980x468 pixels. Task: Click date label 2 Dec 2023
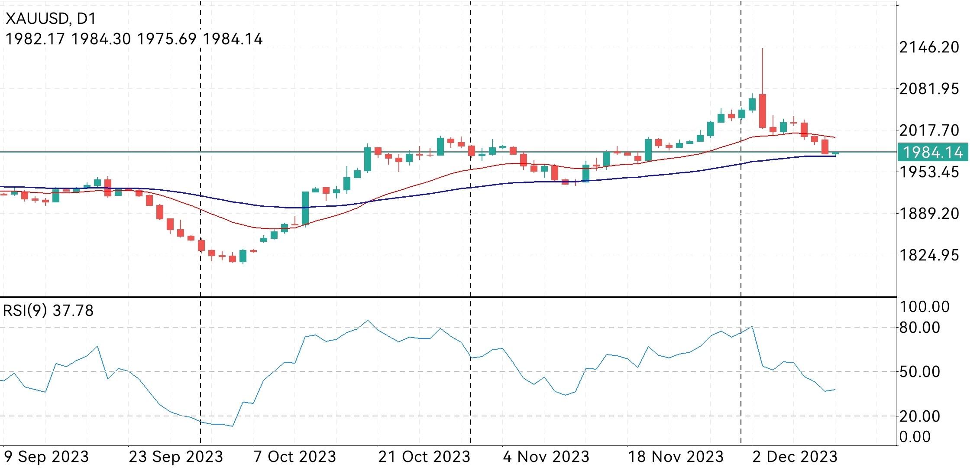click(795, 457)
